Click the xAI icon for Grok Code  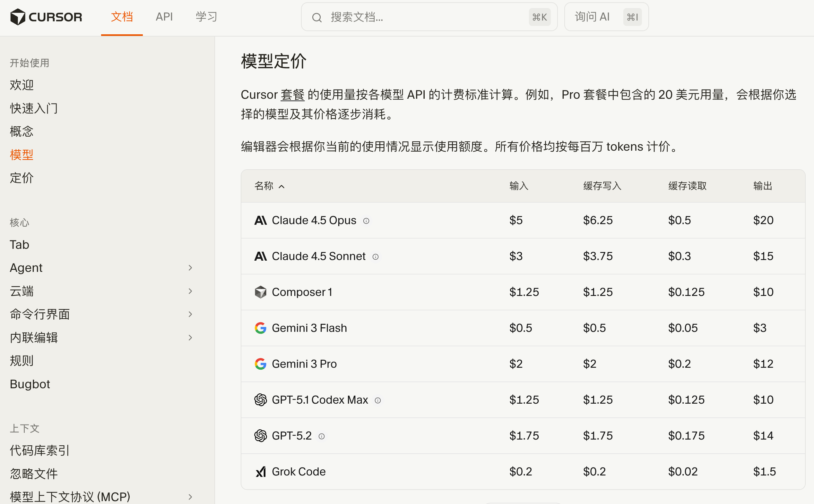point(260,472)
